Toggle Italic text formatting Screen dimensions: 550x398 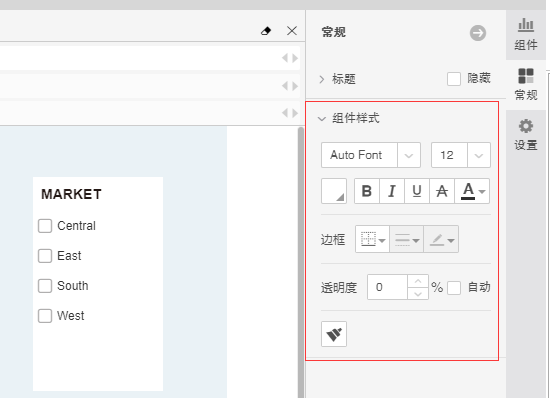(x=392, y=191)
